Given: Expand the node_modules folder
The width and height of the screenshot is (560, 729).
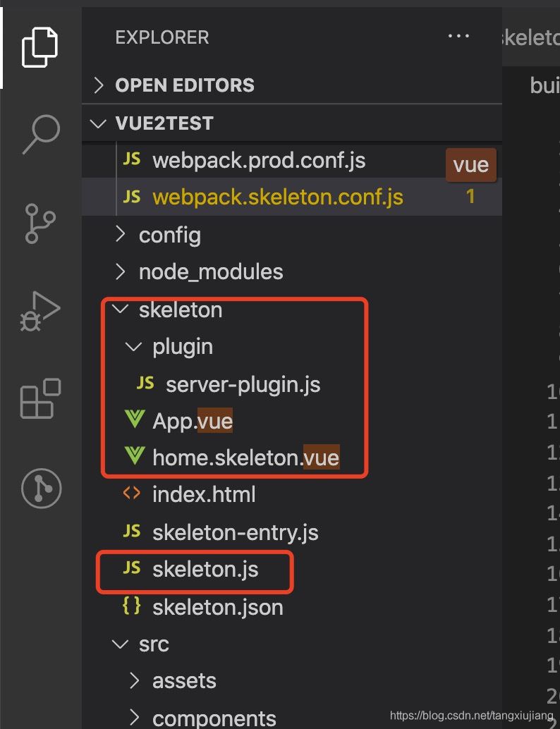Looking at the screenshot, I should (120, 271).
